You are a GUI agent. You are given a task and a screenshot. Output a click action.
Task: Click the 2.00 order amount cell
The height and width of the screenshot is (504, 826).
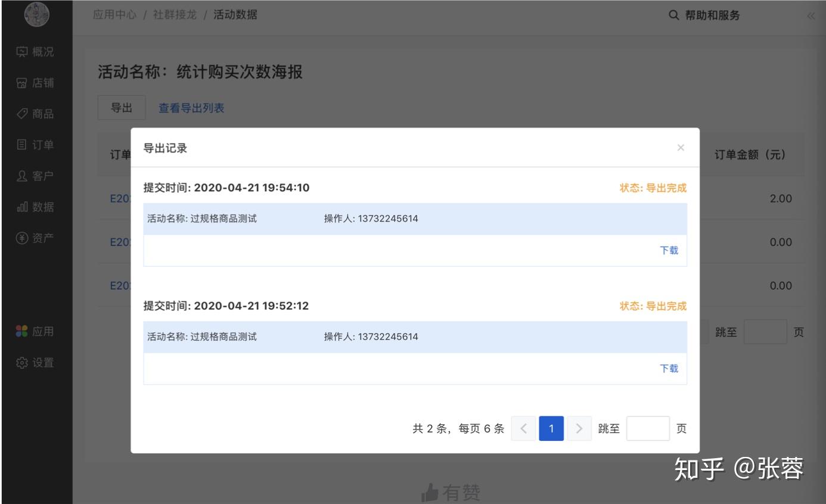tap(781, 198)
